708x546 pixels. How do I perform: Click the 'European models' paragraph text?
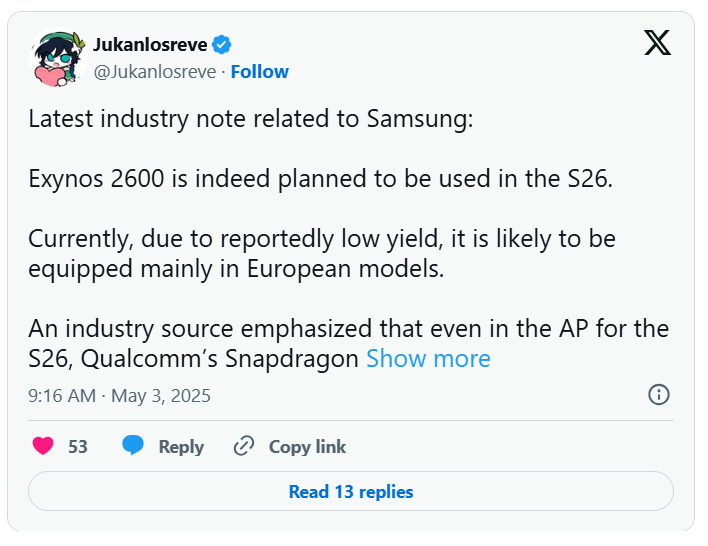(321, 254)
